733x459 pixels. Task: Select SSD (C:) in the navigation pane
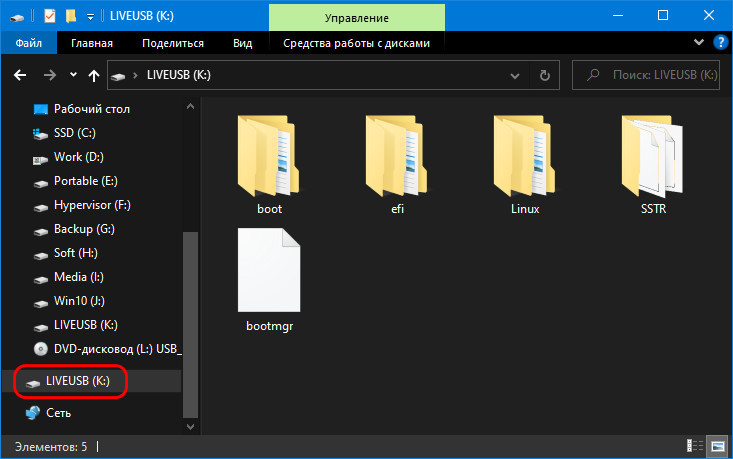pos(75,133)
